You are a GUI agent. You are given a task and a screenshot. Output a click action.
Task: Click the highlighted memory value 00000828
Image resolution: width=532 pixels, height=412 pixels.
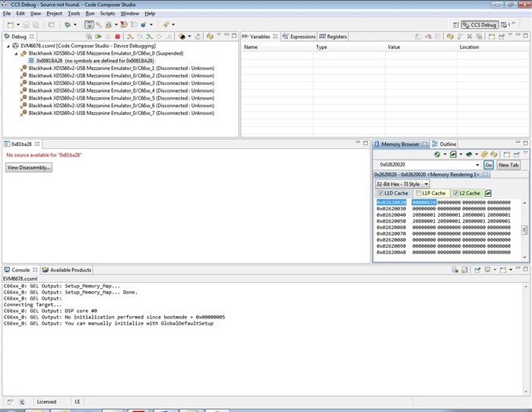click(x=424, y=203)
